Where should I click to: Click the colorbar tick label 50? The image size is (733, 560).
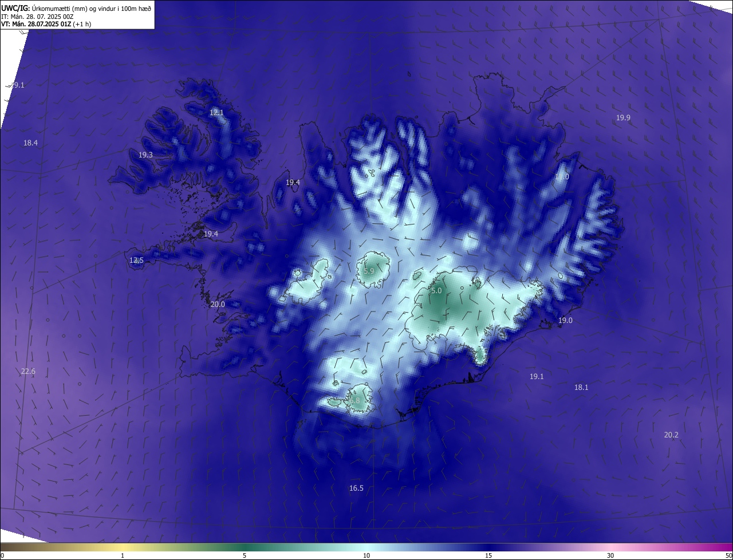coord(728,555)
